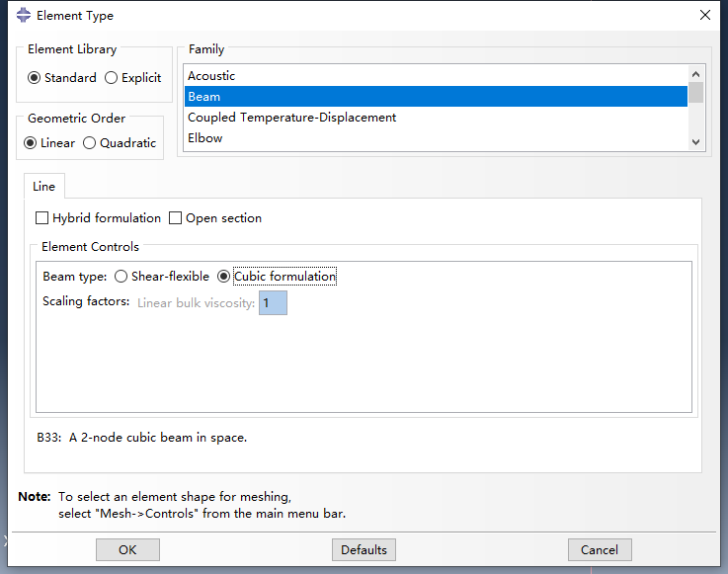Enable Open section checkbox
The width and height of the screenshot is (728, 574).
(176, 218)
